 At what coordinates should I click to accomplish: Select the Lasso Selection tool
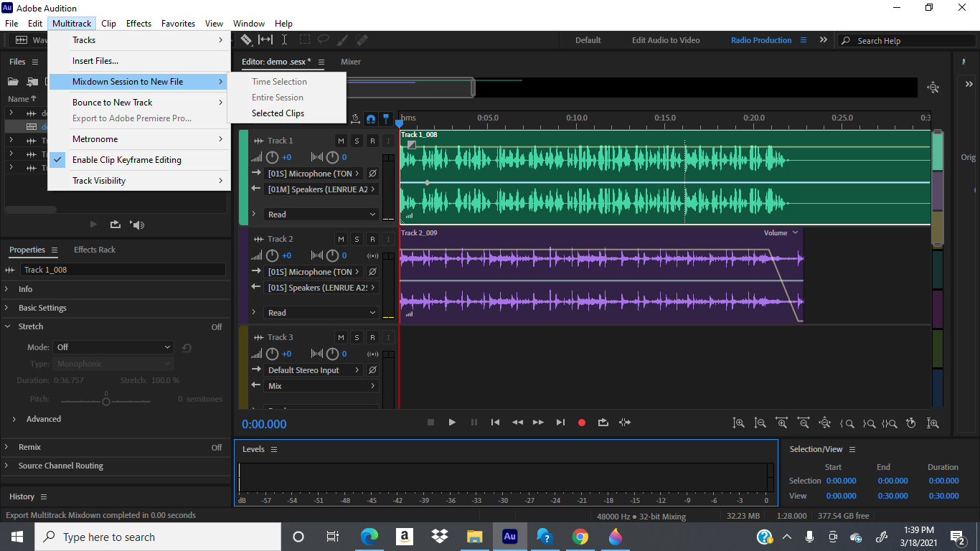324,40
